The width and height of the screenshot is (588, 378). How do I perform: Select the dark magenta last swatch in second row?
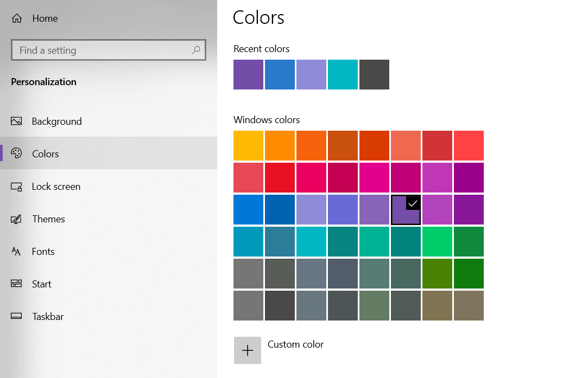[x=469, y=177]
